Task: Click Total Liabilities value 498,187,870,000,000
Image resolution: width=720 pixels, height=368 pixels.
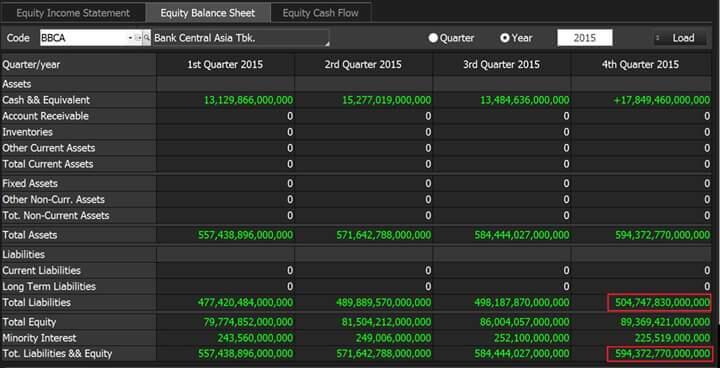Action: (x=522, y=303)
